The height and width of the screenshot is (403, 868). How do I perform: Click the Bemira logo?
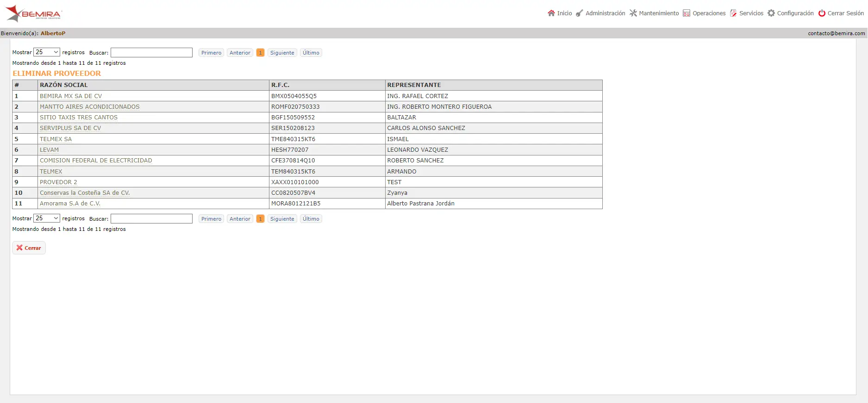tap(33, 13)
